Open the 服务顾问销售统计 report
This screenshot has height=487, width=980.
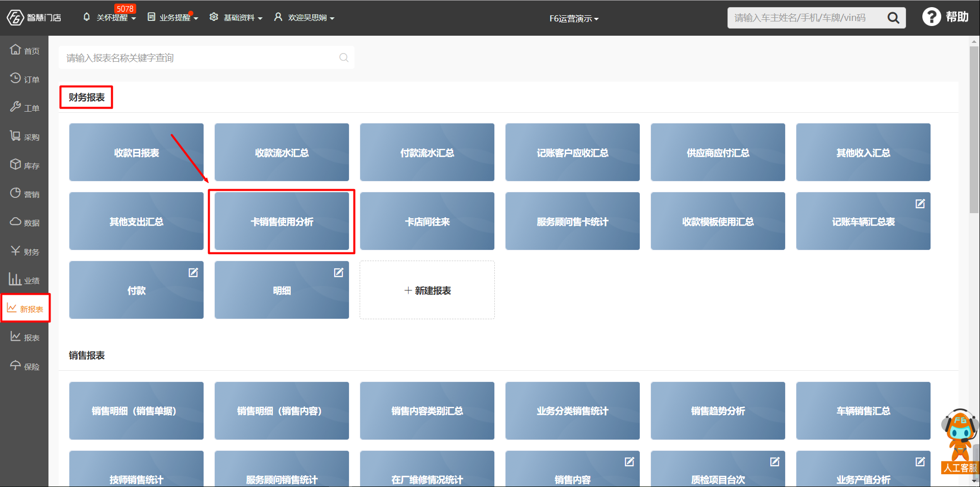282,469
